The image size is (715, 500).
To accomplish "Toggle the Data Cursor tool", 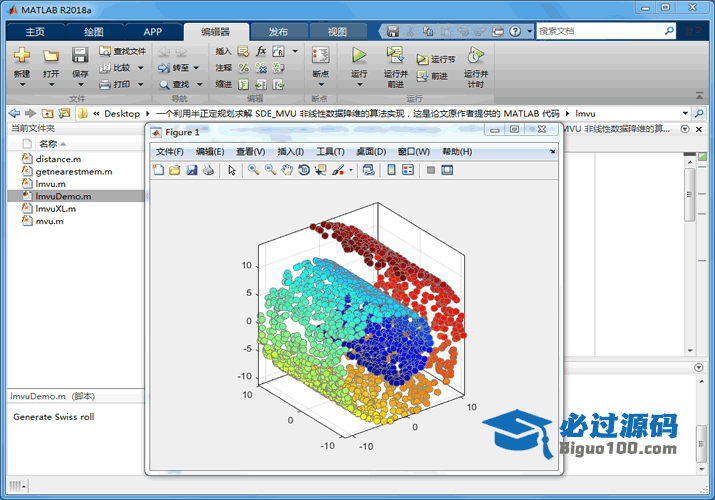I will click(321, 170).
